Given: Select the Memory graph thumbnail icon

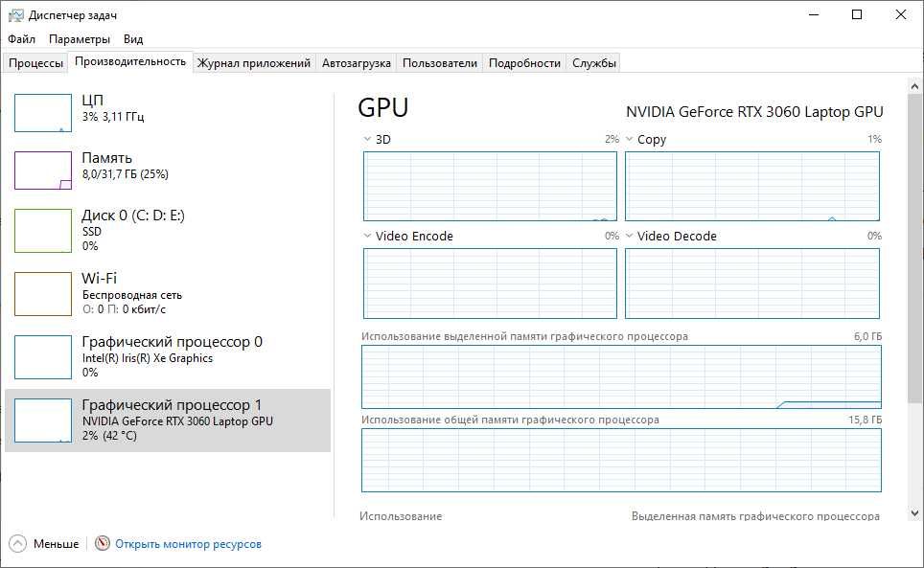Looking at the screenshot, I should (43, 170).
